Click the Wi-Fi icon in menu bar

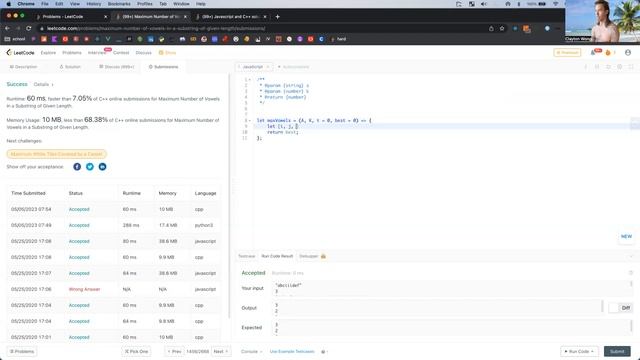coord(556,4)
